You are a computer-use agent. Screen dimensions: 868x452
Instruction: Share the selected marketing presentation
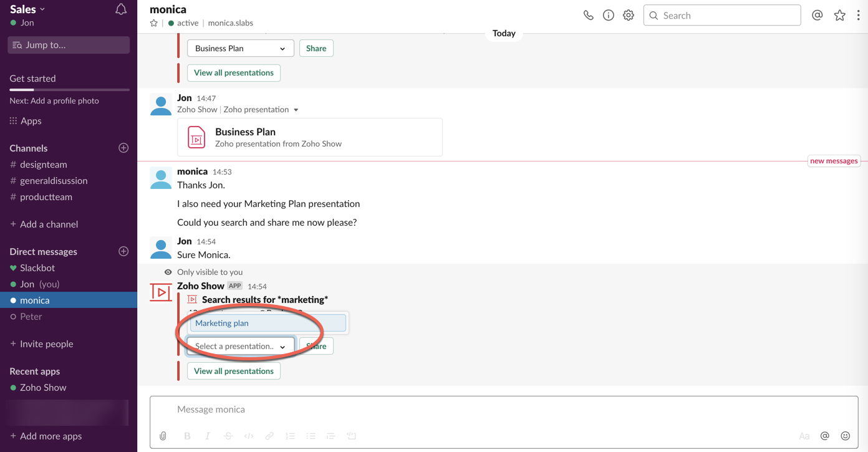(x=316, y=346)
